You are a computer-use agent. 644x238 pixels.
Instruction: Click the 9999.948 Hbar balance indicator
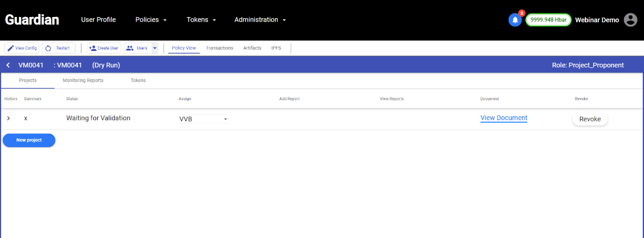point(548,20)
